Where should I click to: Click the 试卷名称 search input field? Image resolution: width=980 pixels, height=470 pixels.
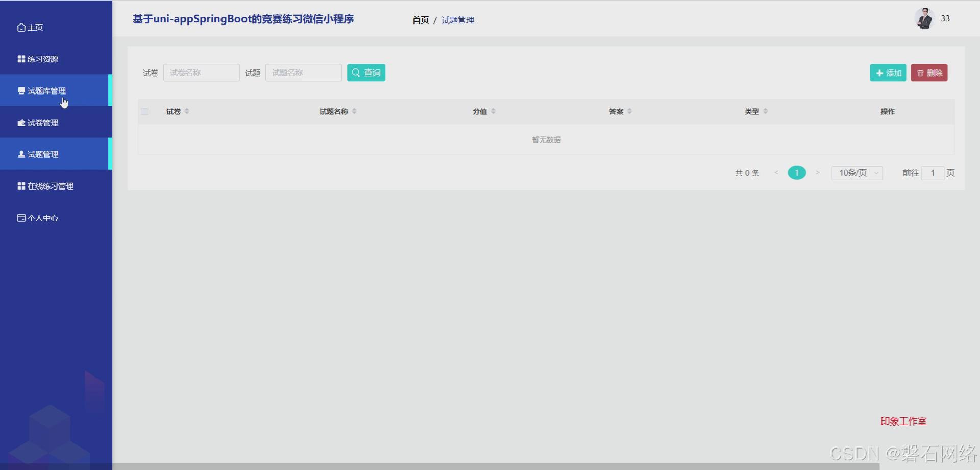[201, 73]
